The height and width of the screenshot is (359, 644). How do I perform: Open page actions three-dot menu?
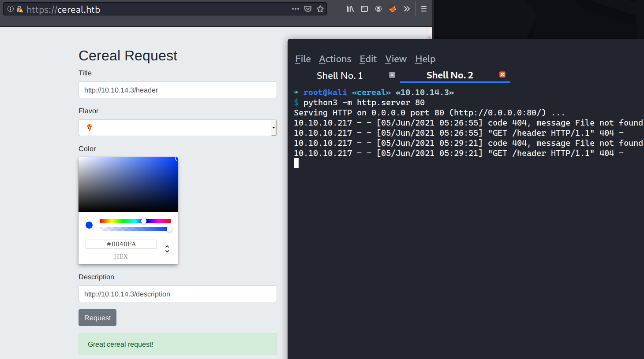pos(296,9)
